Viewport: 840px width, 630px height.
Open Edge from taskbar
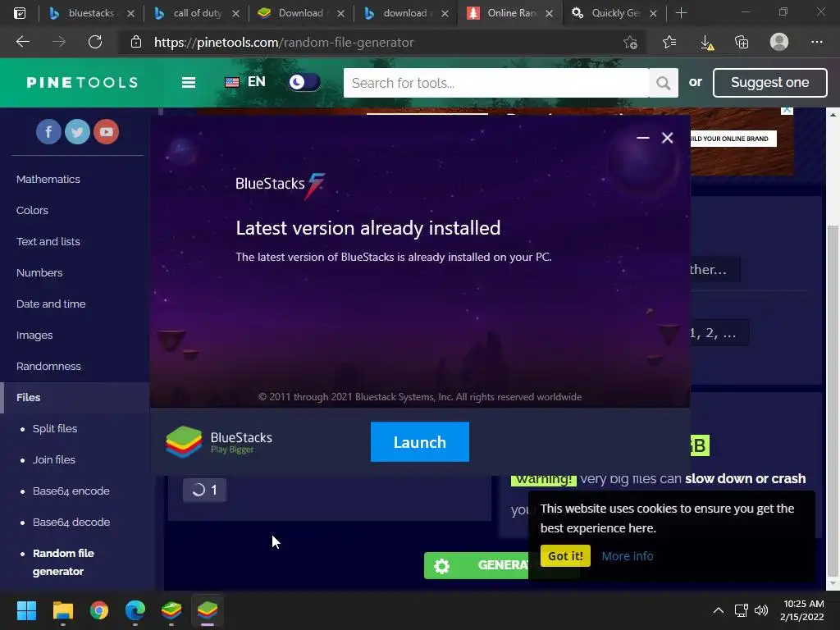135,610
